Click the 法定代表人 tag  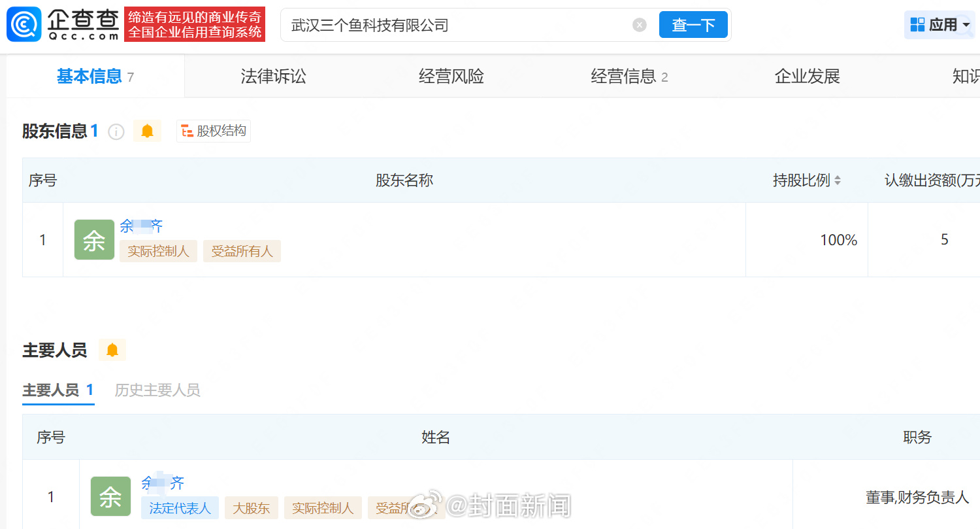pos(180,508)
